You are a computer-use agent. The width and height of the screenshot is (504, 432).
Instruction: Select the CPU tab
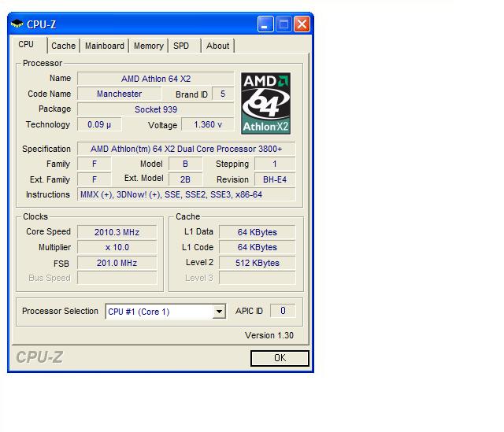tap(28, 44)
